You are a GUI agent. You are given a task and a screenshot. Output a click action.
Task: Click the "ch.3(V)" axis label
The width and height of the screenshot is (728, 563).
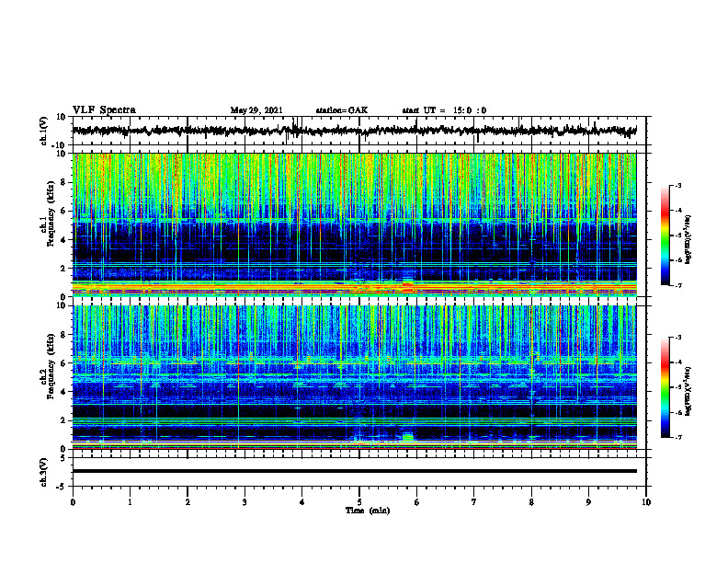(x=44, y=472)
